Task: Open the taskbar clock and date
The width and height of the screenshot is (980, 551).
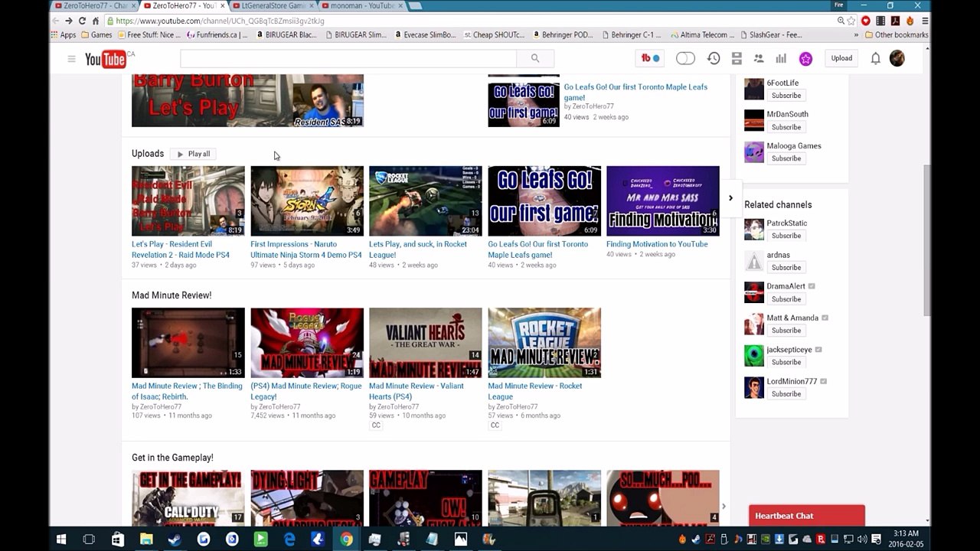Action: (x=906, y=540)
